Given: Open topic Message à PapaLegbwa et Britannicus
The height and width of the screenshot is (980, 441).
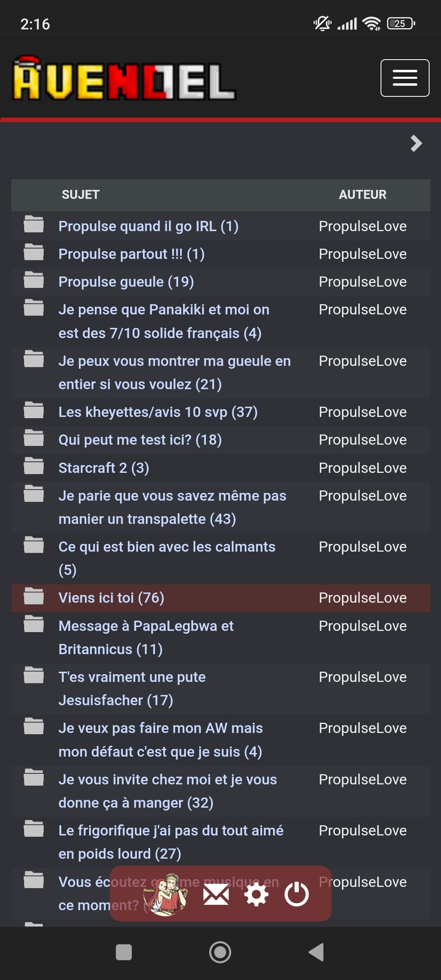Looking at the screenshot, I should [x=146, y=637].
